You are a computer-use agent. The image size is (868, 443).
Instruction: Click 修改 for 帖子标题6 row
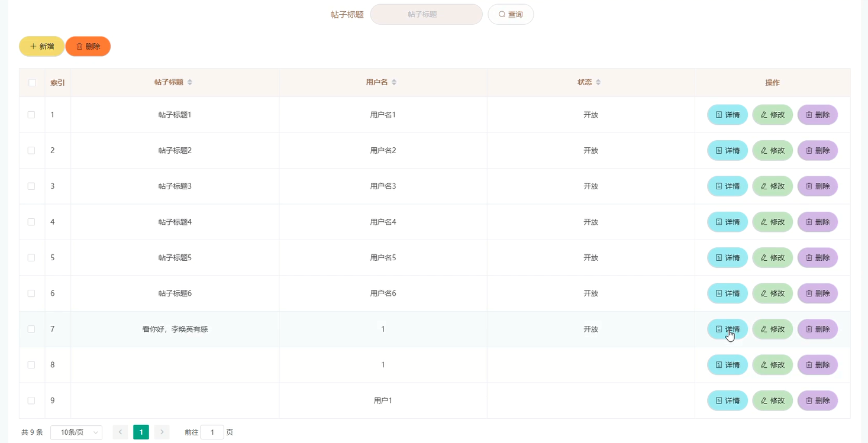point(772,293)
